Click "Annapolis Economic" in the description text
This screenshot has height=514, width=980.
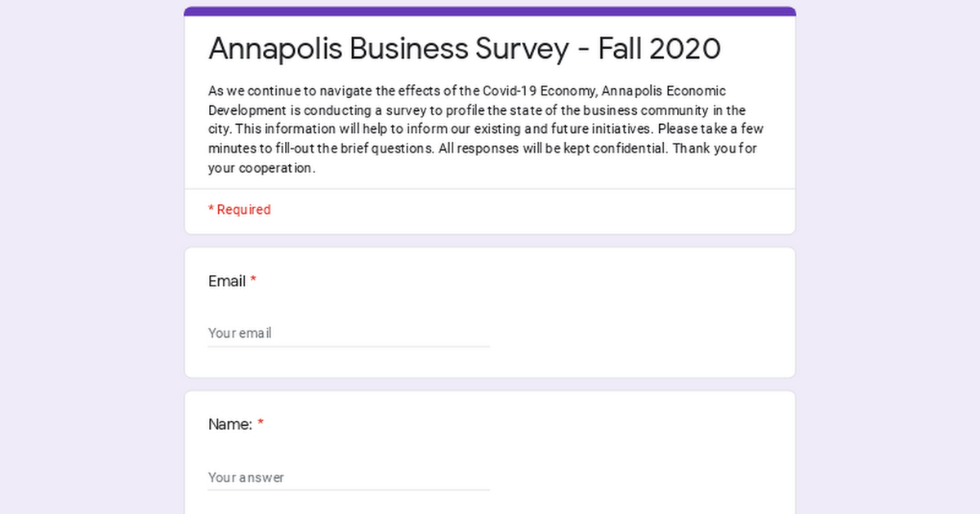coord(663,91)
